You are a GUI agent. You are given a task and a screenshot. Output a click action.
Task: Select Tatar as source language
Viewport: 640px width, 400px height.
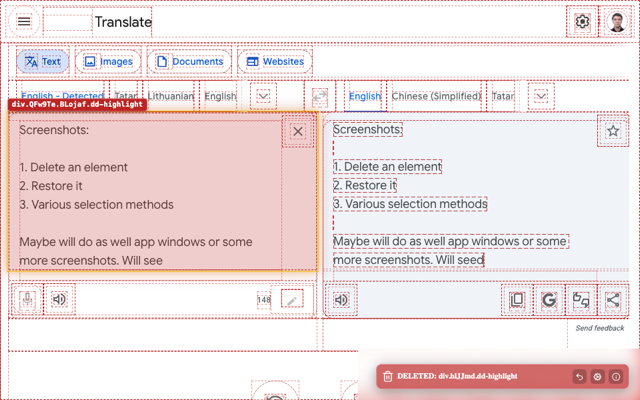pyautogui.click(x=126, y=96)
